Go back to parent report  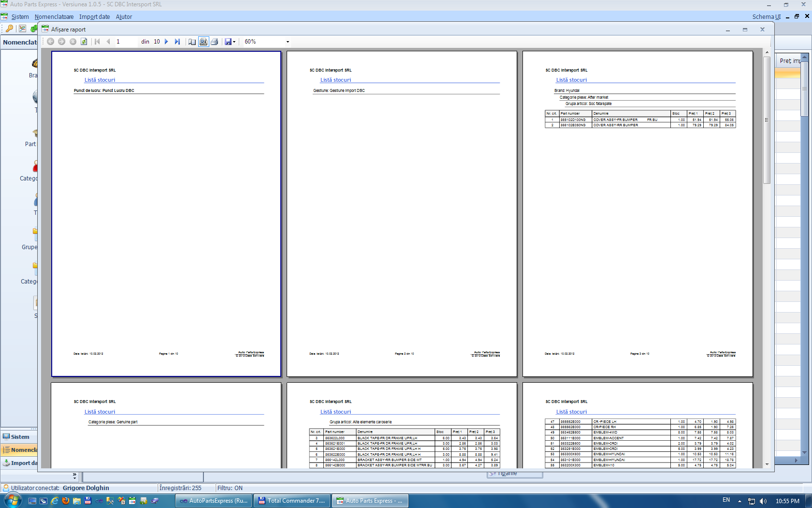point(50,42)
